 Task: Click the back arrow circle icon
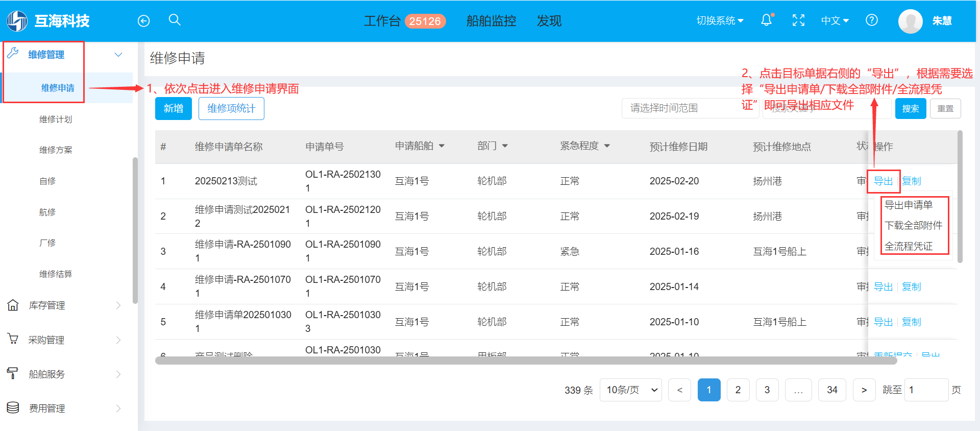point(144,21)
